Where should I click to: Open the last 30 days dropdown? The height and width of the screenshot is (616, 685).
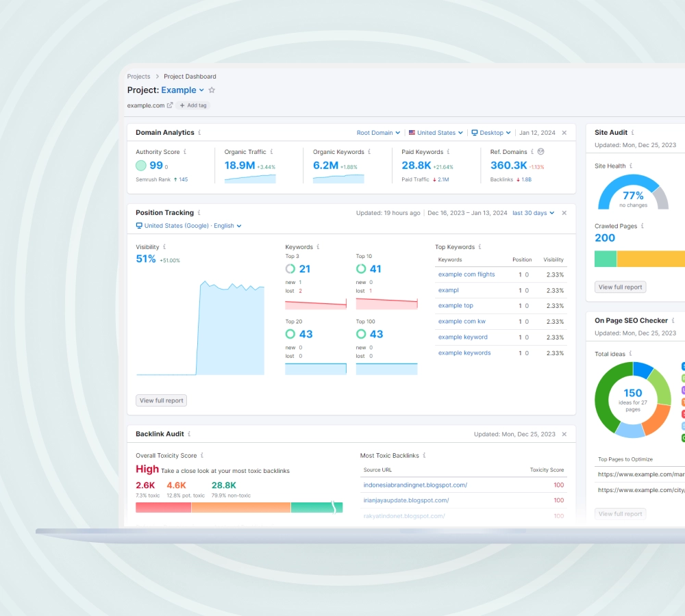point(534,213)
